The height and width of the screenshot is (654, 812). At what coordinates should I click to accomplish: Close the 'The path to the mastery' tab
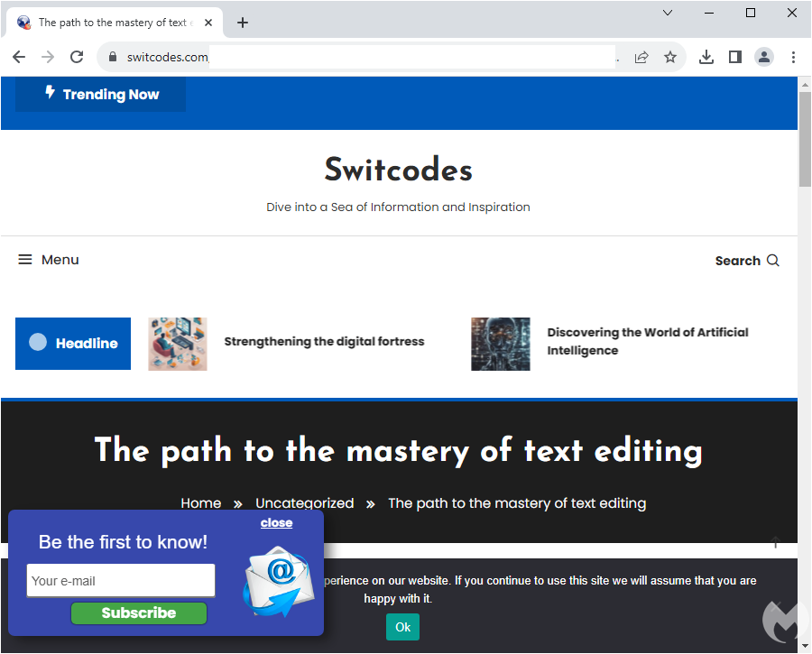pos(208,23)
